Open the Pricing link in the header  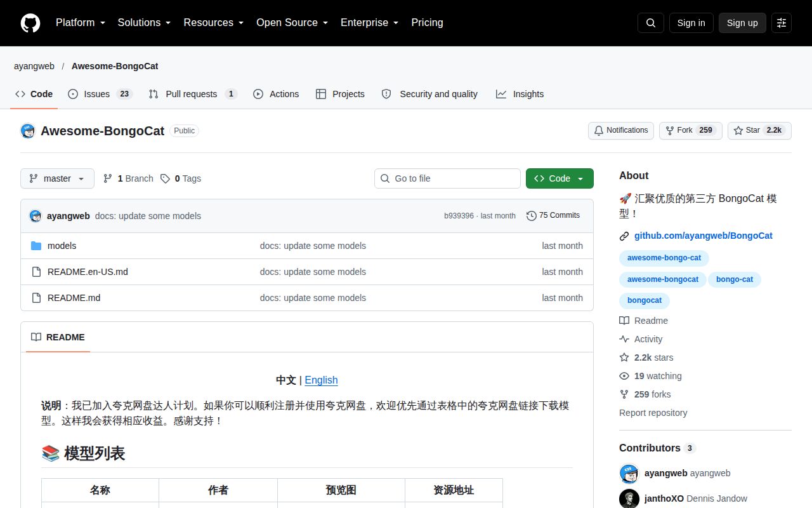click(427, 23)
